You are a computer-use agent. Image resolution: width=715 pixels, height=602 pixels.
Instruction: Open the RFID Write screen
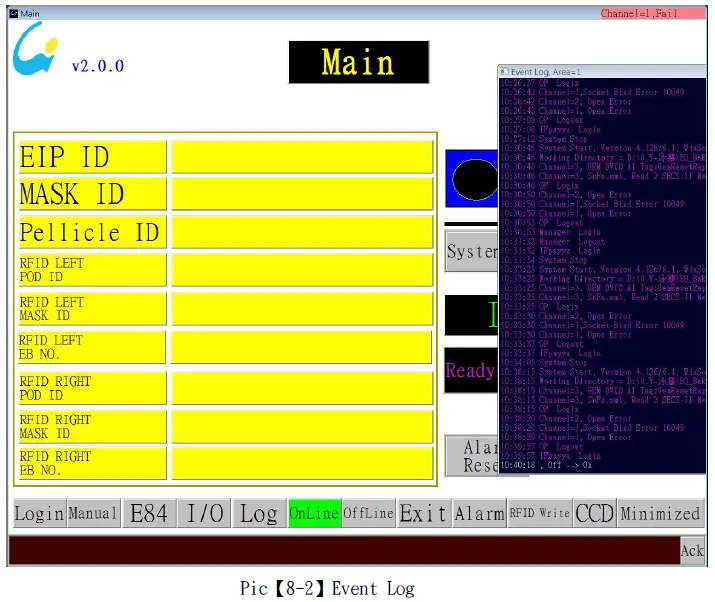pos(540,514)
